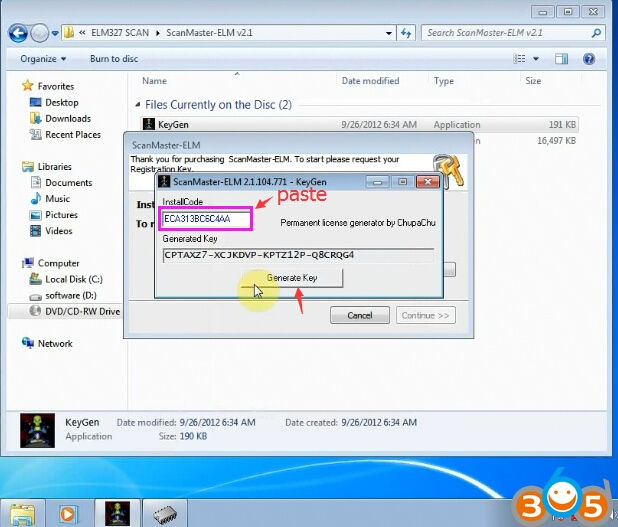Click Cancel in ScanMaster-ELM dialog
The width and height of the screenshot is (618, 527).
tap(359, 315)
